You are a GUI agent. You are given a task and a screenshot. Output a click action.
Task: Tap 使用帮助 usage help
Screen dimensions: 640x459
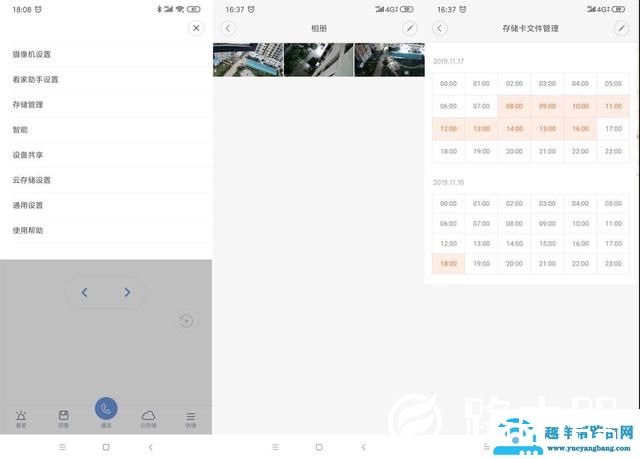coord(28,230)
